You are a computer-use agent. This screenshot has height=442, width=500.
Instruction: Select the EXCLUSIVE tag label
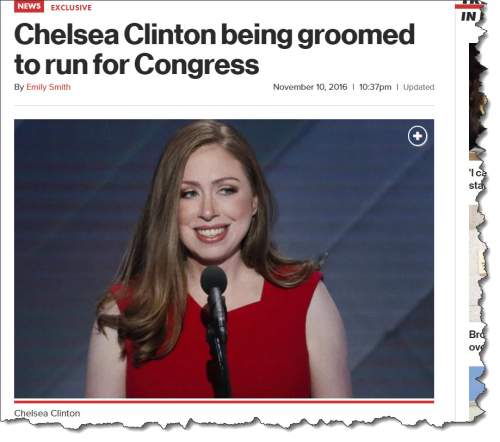[x=71, y=8]
